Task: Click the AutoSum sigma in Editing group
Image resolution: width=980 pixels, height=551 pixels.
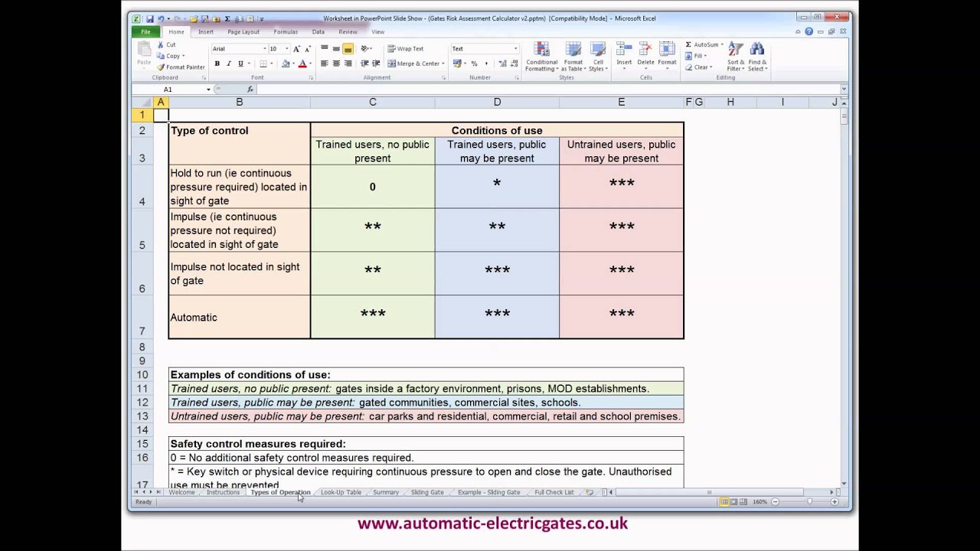Action: (688, 45)
